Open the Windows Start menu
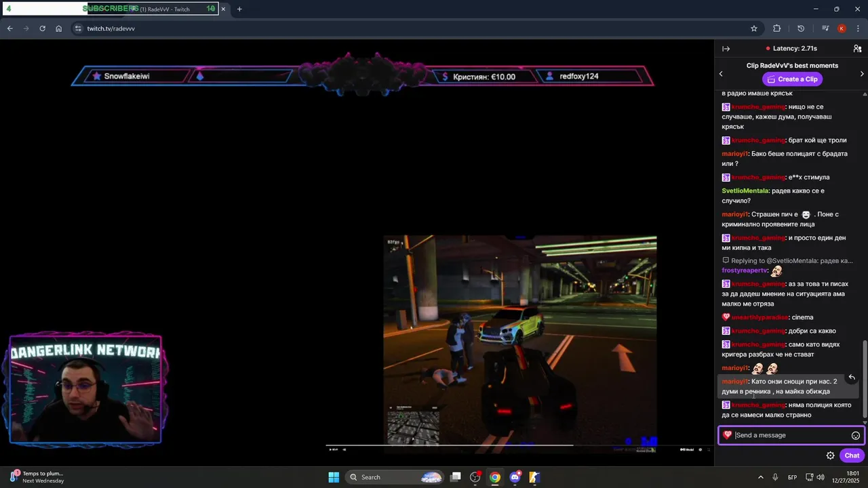This screenshot has height=488, width=868. (334, 477)
